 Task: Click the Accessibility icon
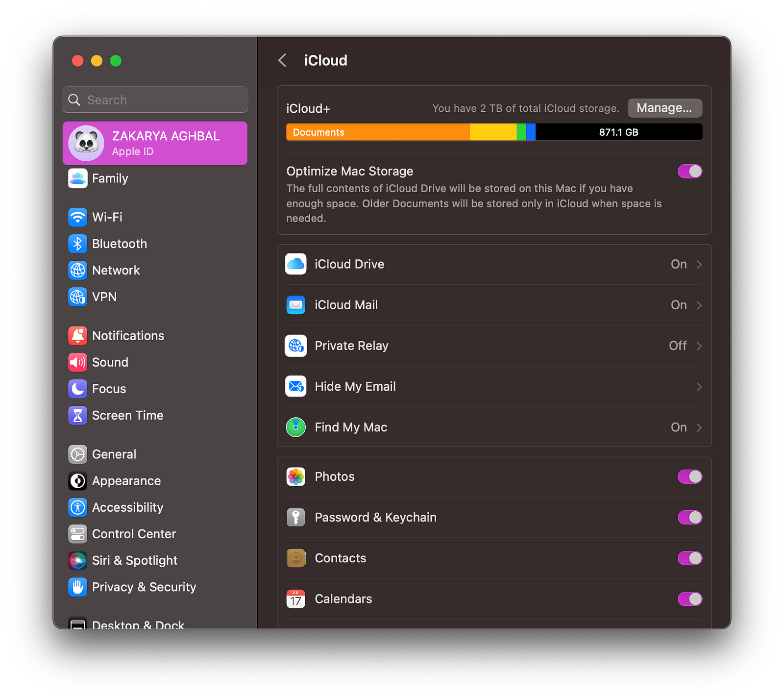pos(77,507)
